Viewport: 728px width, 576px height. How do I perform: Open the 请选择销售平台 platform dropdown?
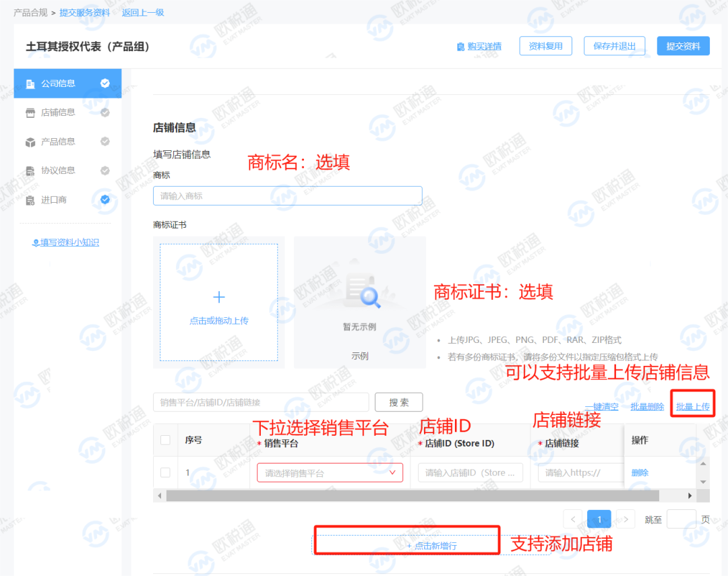coord(329,472)
